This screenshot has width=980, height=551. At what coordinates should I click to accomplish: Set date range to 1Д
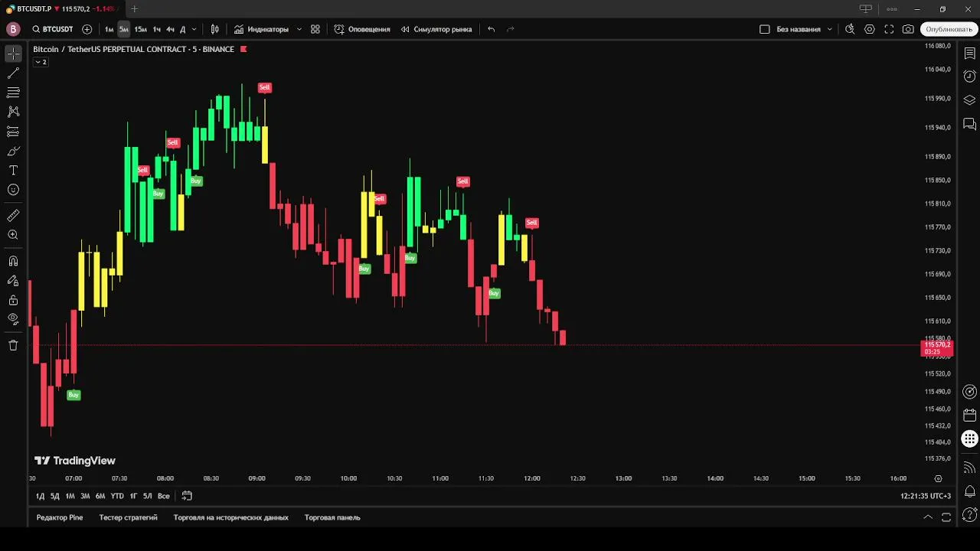point(40,496)
